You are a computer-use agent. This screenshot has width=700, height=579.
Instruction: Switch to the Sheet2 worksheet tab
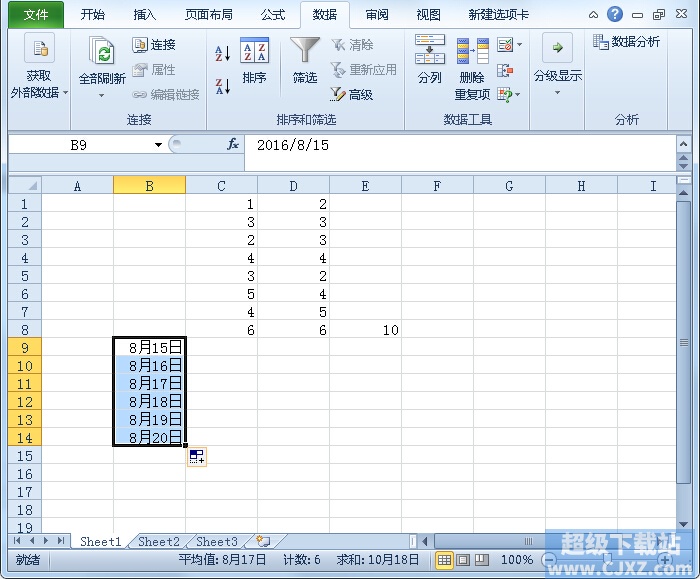coord(159,542)
